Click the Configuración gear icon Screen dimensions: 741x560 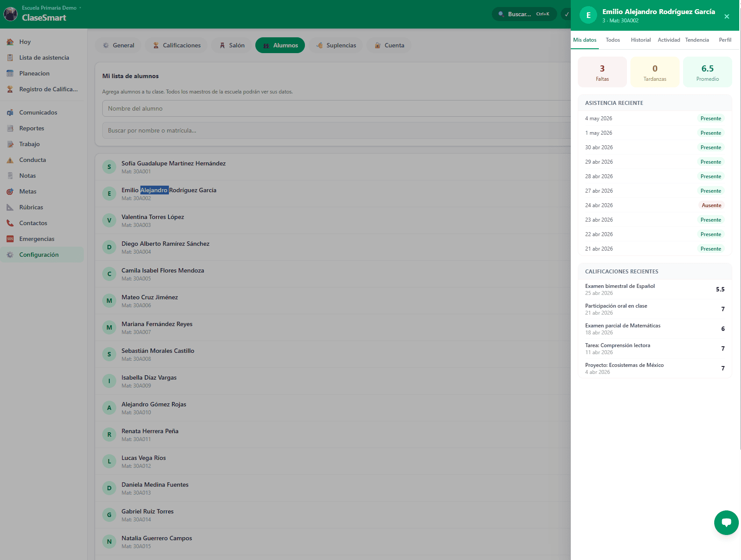click(x=10, y=255)
